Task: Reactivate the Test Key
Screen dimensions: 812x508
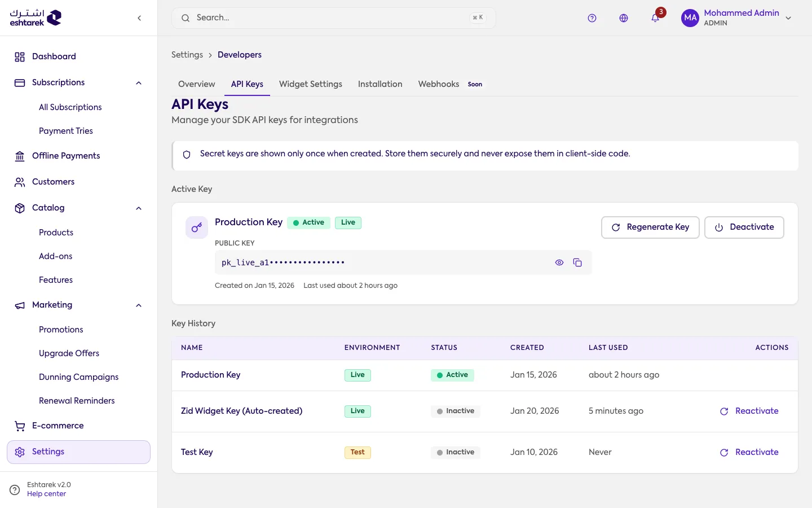Action: click(749, 453)
